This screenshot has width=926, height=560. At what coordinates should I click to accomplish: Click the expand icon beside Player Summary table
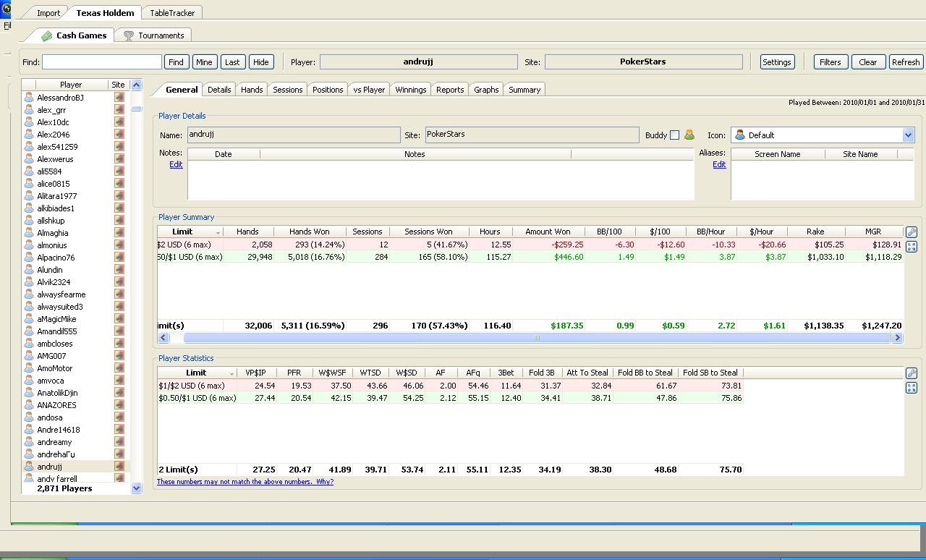[x=911, y=247]
